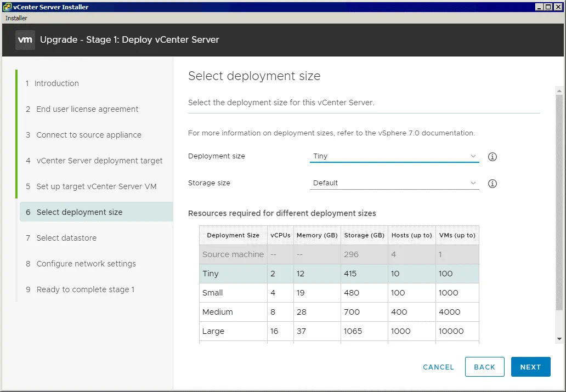Expand the Storage size dropdown showing Default
Viewport: 566px width, 392px height.
click(x=394, y=183)
